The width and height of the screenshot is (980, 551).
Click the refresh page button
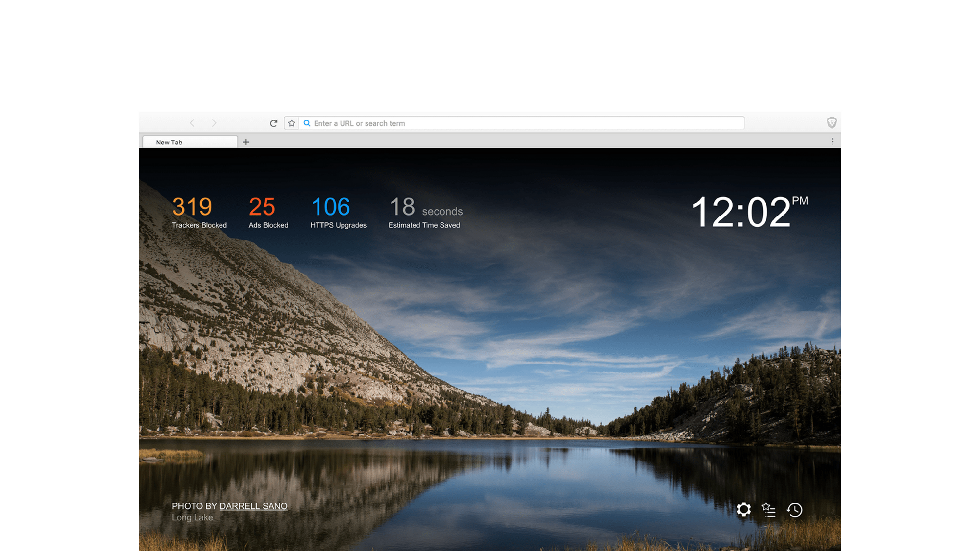pyautogui.click(x=272, y=123)
